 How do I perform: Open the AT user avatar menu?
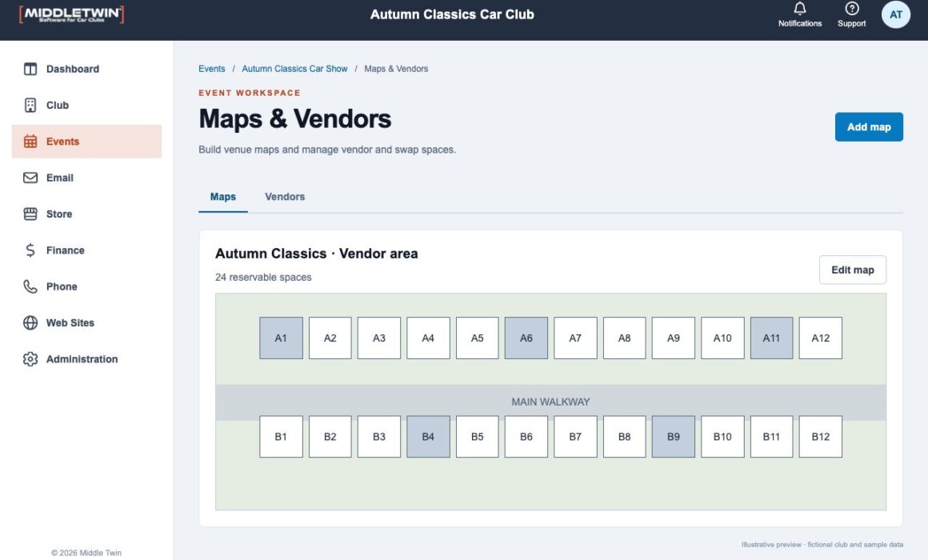[x=895, y=14]
